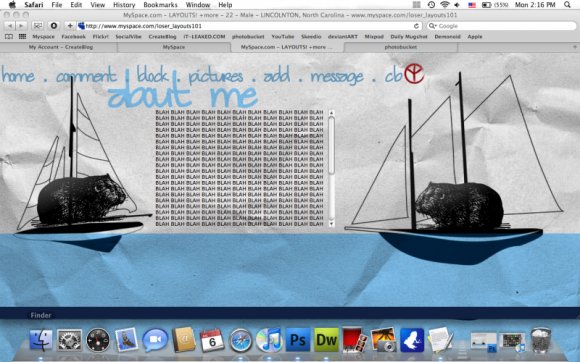
Task: Open the Wi-Fi status menu
Action: point(444,5)
